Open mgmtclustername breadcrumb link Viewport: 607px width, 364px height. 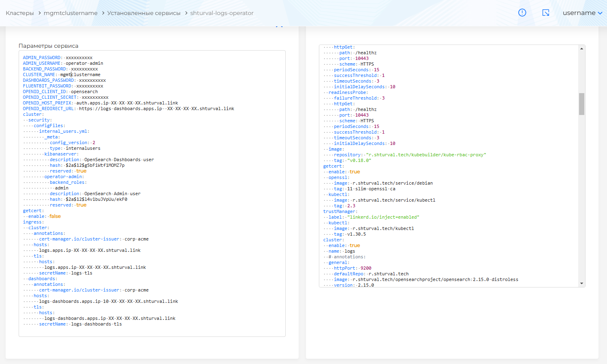coord(71,13)
